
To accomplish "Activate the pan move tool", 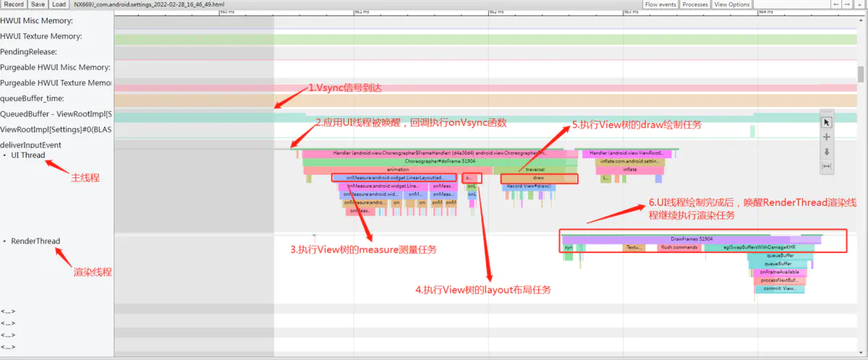I will pyautogui.click(x=827, y=137).
